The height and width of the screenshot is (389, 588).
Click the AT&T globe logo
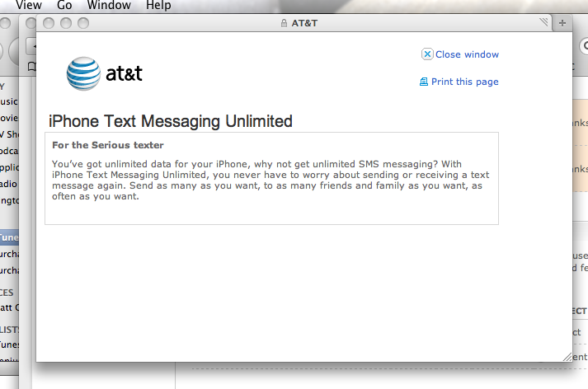[x=83, y=73]
